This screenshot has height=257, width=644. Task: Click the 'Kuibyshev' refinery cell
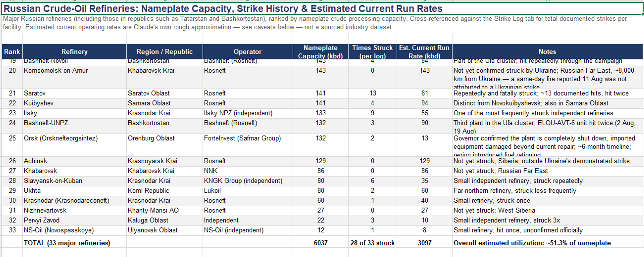(x=74, y=103)
